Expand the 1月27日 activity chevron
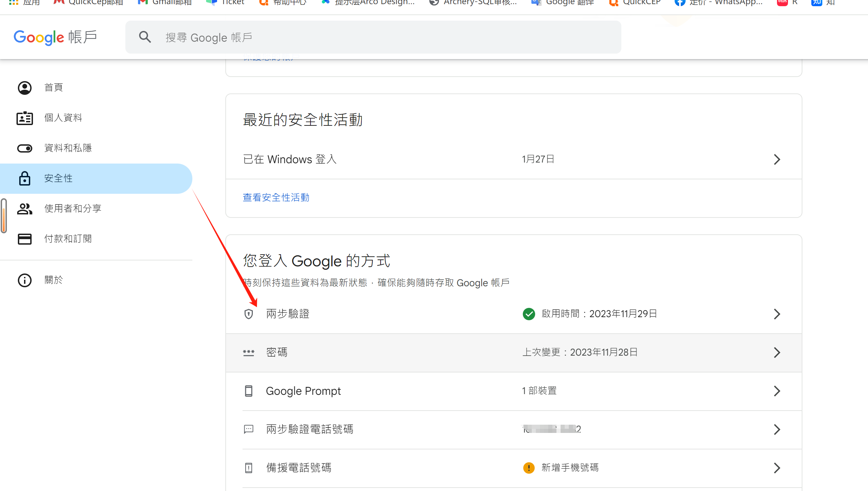The height and width of the screenshot is (491, 868). click(777, 159)
